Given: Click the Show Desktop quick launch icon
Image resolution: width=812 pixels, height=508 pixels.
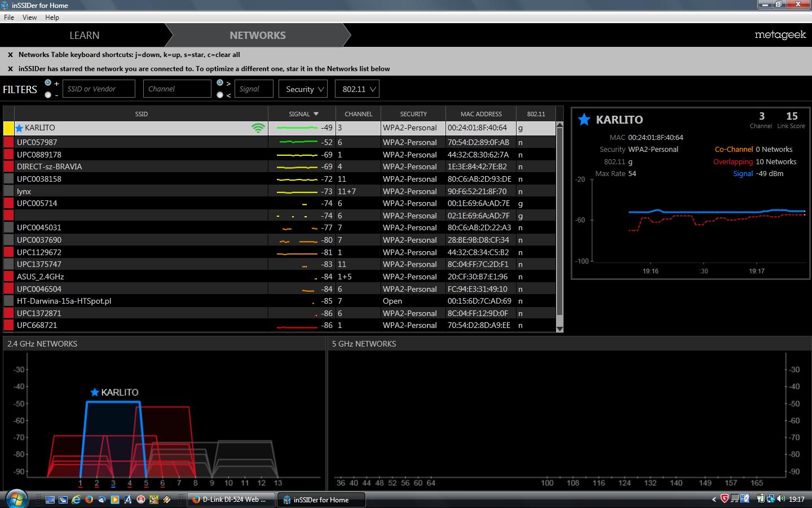Looking at the screenshot, I should click(50, 500).
